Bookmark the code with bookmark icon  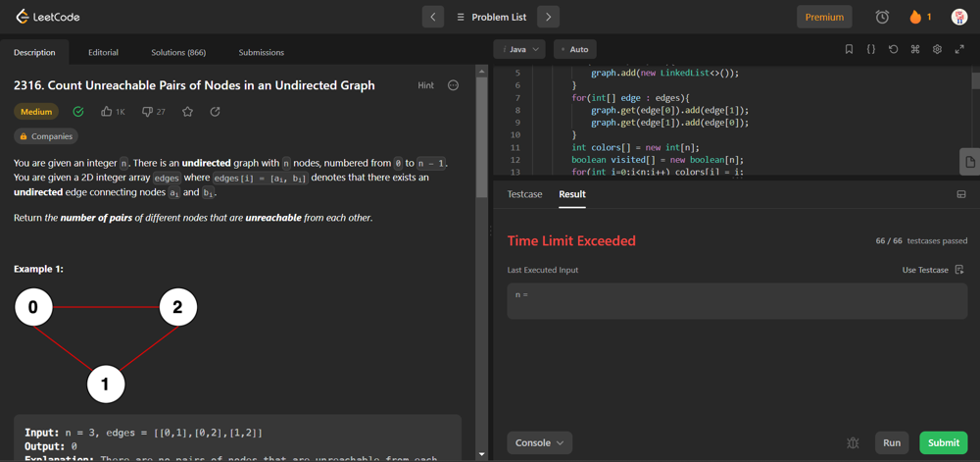coord(849,49)
